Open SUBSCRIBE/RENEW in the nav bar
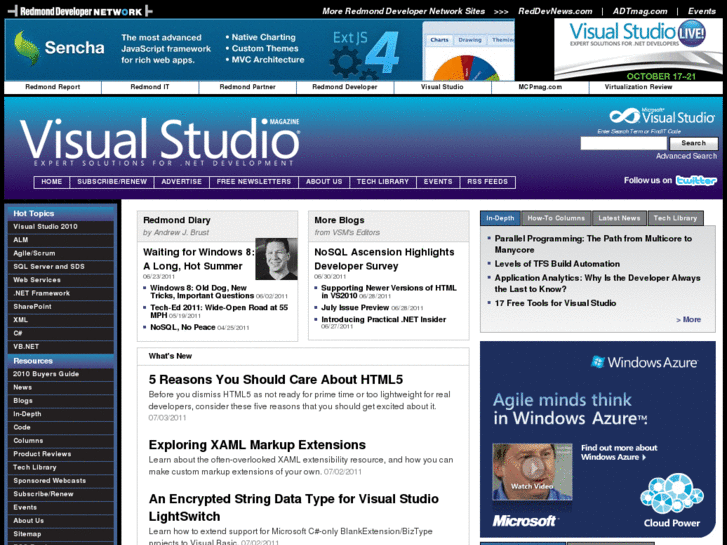The height and width of the screenshot is (545, 727). (112, 182)
